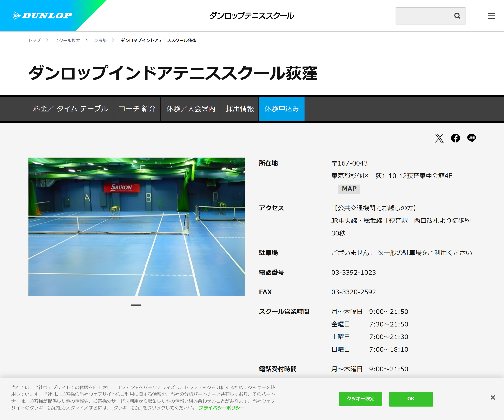504x420 pixels.
Task: Click postal code 〒167-0043
Action: click(349, 163)
